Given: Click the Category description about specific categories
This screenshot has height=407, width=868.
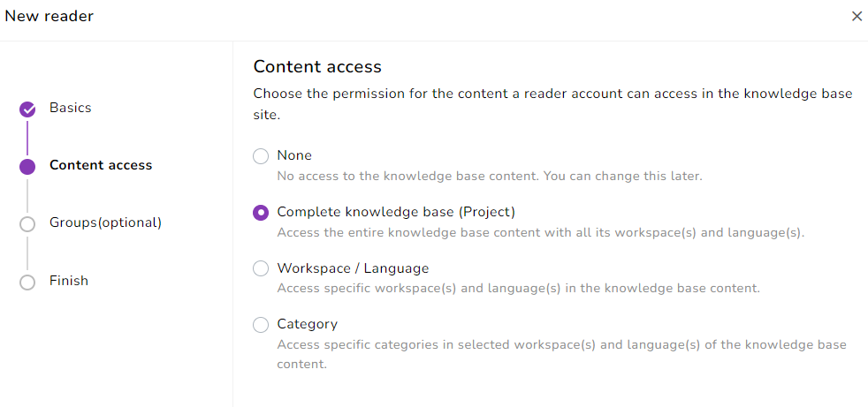Looking at the screenshot, I should point(561,353).
